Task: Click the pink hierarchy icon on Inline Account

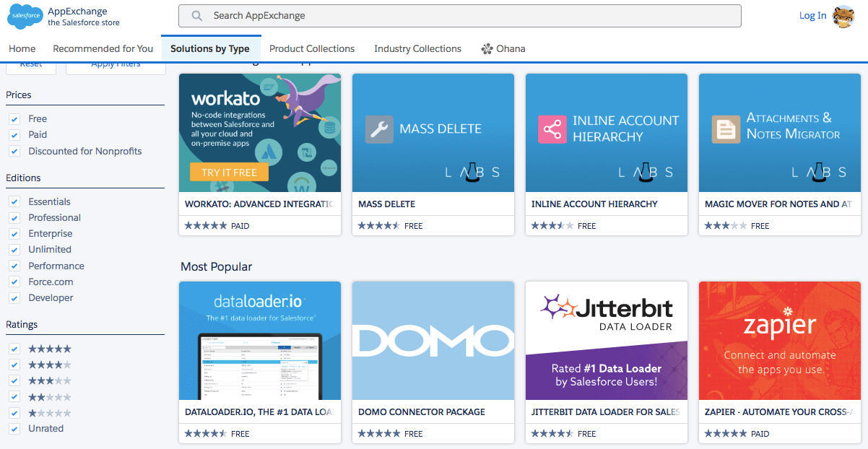Action: [552, 129]
